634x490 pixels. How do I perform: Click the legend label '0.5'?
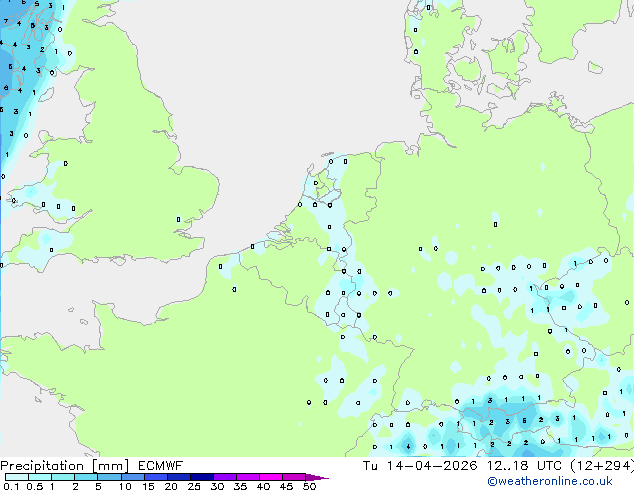pos(35,486)
